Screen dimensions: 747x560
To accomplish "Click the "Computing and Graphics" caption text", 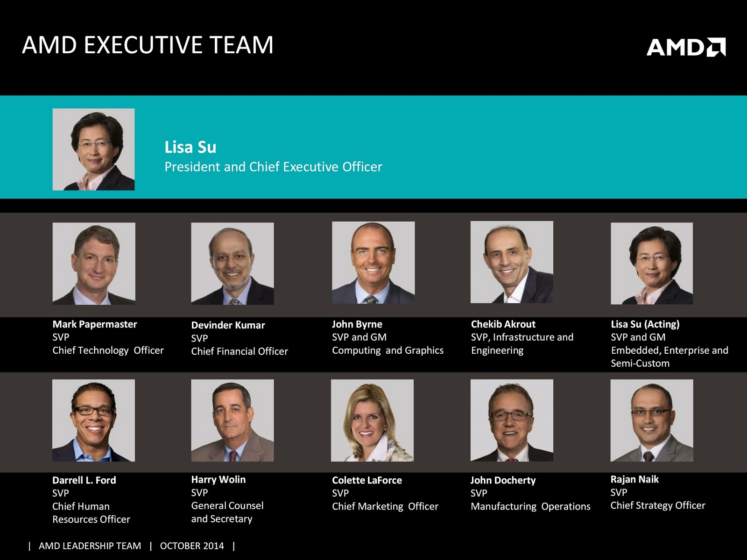I will click(388, 350).
